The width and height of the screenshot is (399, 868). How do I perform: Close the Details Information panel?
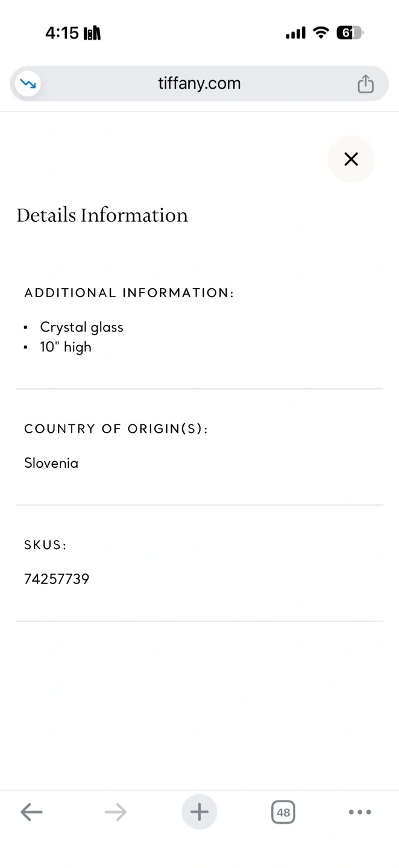point(351,159)
